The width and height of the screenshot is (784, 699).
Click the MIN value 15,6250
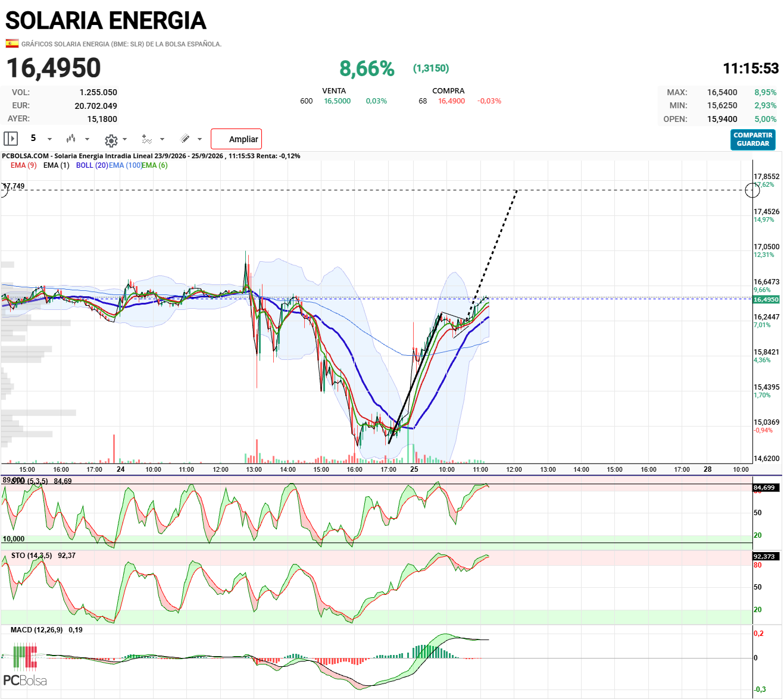(x=722, y=105)
